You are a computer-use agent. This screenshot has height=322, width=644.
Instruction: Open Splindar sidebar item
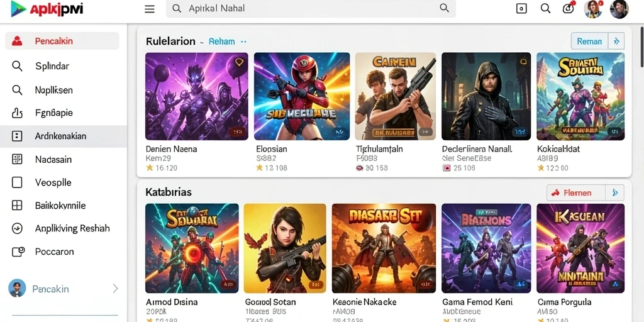point(62,65)
